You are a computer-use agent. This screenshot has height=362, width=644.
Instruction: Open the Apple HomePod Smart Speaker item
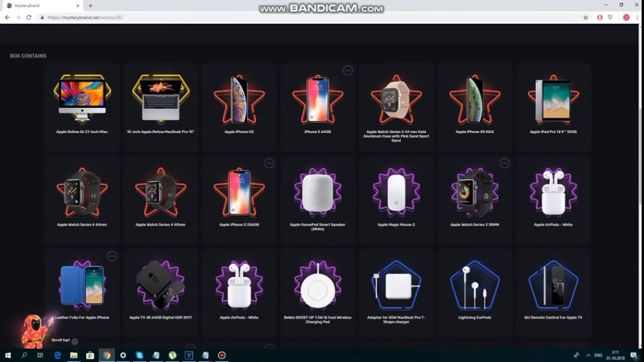[317, 200]
